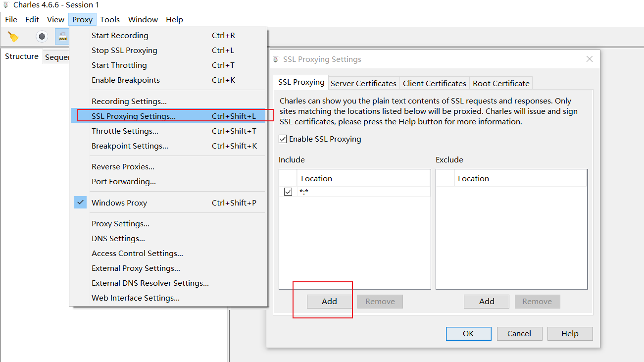Click the Include list Location column header
This screenshot has width=644, height=362.
(x=363, y=179)
